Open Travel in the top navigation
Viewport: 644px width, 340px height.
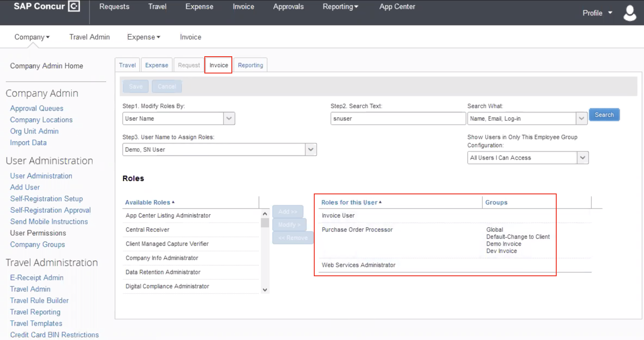click(x=157, y=7)
